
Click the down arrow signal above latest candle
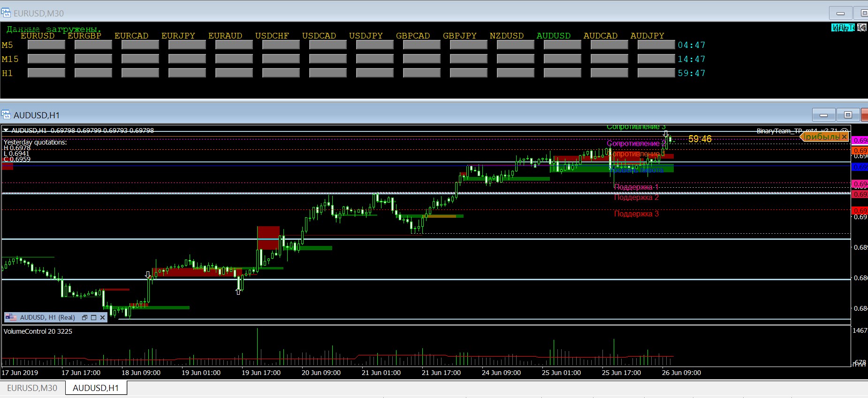pos(665,134)
